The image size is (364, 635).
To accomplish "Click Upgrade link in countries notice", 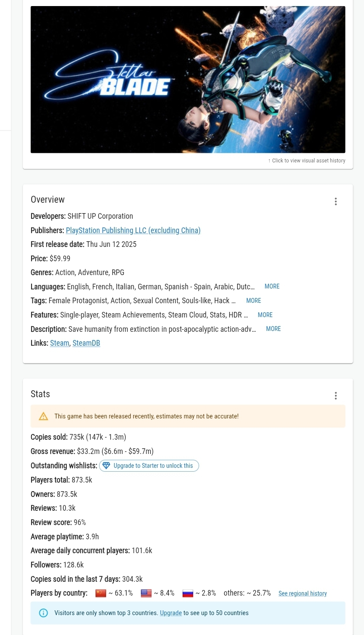I will pyautogui.click(x=171, y=613).
